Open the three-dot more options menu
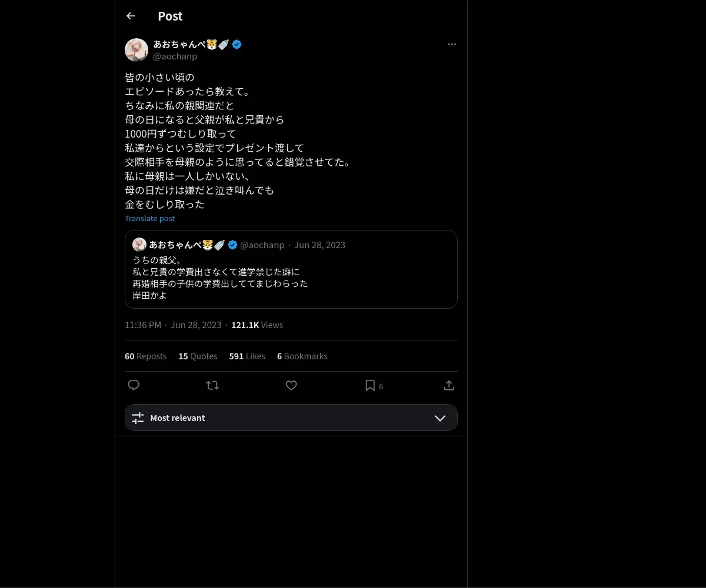Screen dimensions: 706x588 coord(452,45)
